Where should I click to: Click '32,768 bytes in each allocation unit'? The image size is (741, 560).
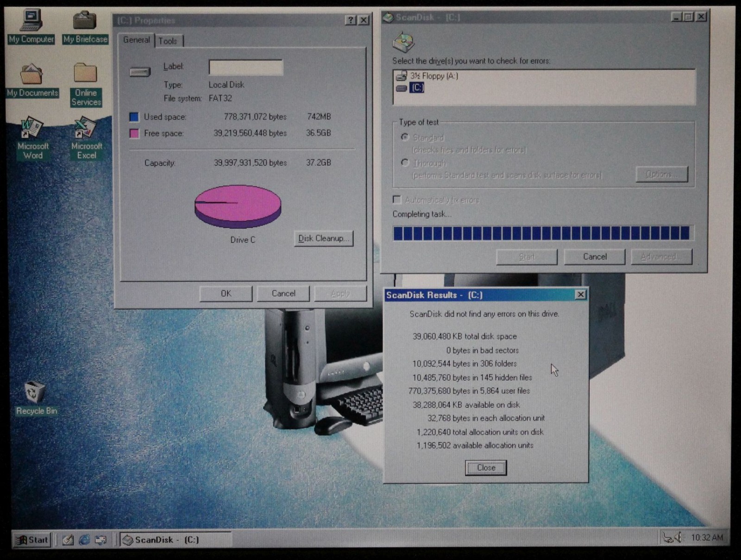(x=486, y=418)
